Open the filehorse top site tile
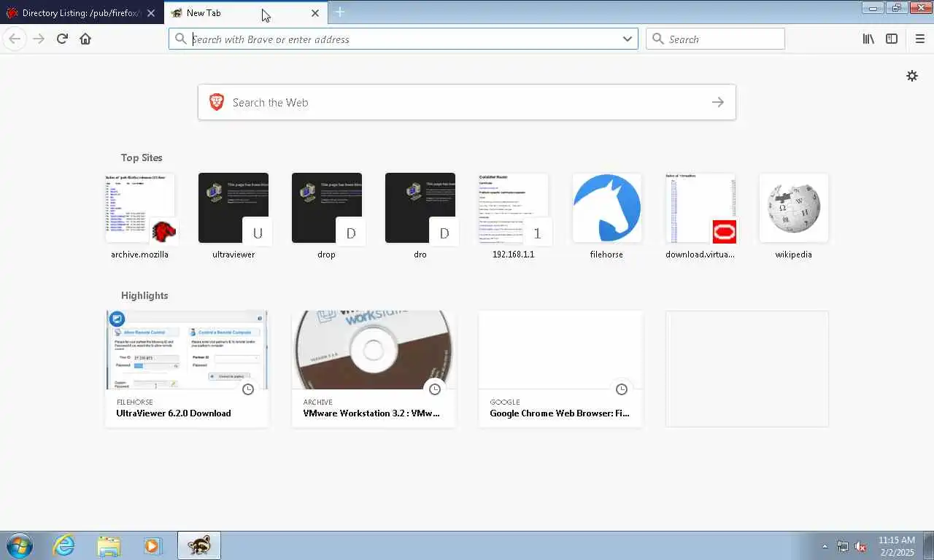This screenshot has width=934, height=560. [607, 216]
